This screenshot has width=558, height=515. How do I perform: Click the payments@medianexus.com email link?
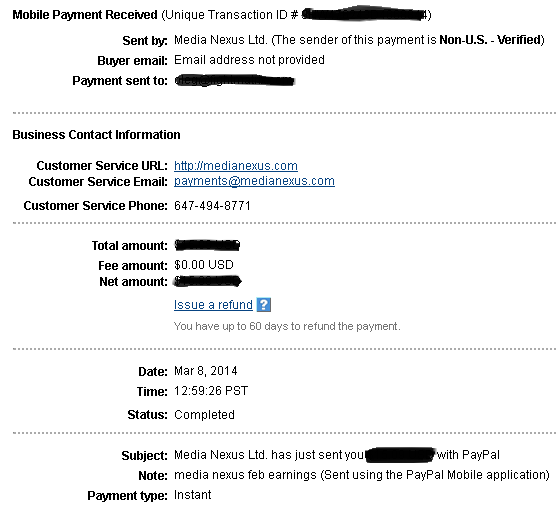click(254, 181)
